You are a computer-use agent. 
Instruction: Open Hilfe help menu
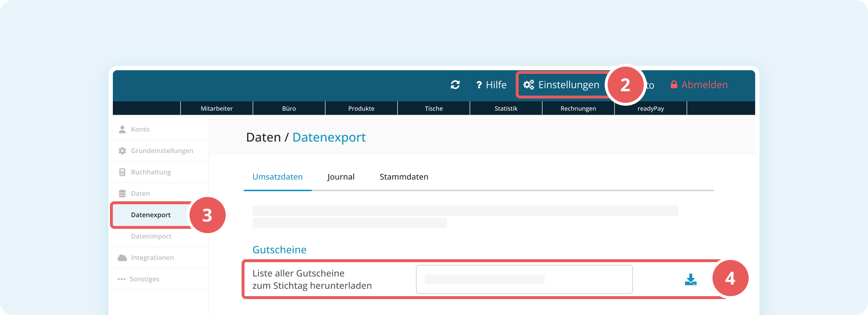point(491,85)
